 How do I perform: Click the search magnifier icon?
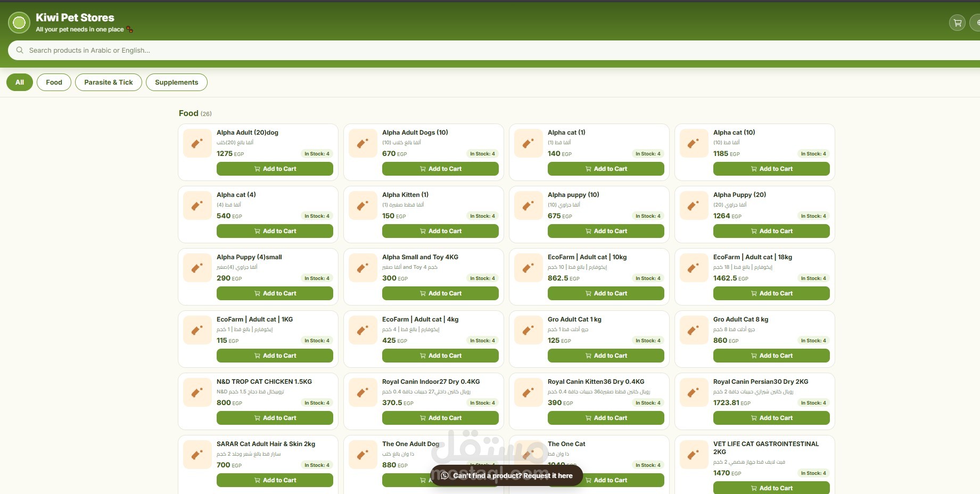(20, 50)
